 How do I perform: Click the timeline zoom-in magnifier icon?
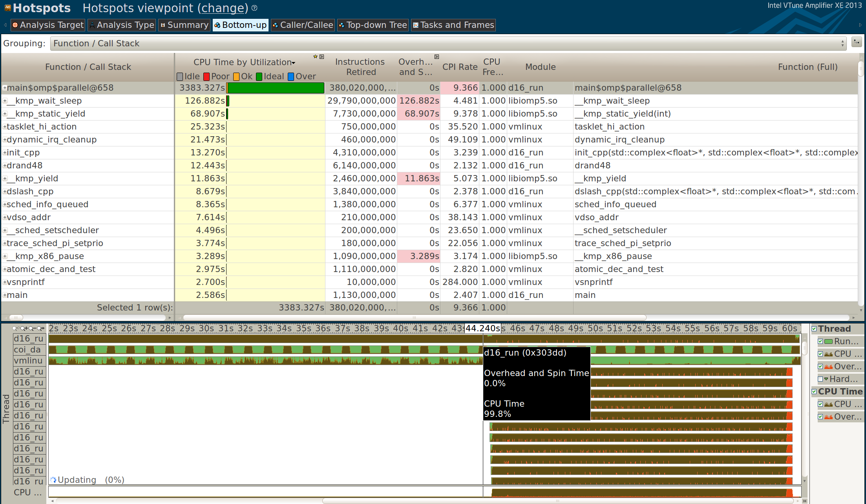click(x=24, y=328)
